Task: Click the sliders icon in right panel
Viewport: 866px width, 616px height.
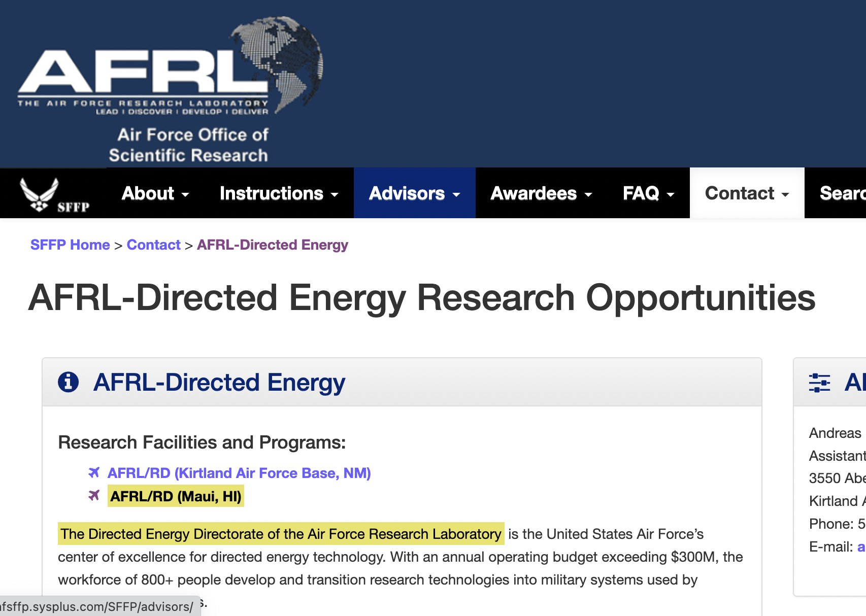Action: (819, 383)
